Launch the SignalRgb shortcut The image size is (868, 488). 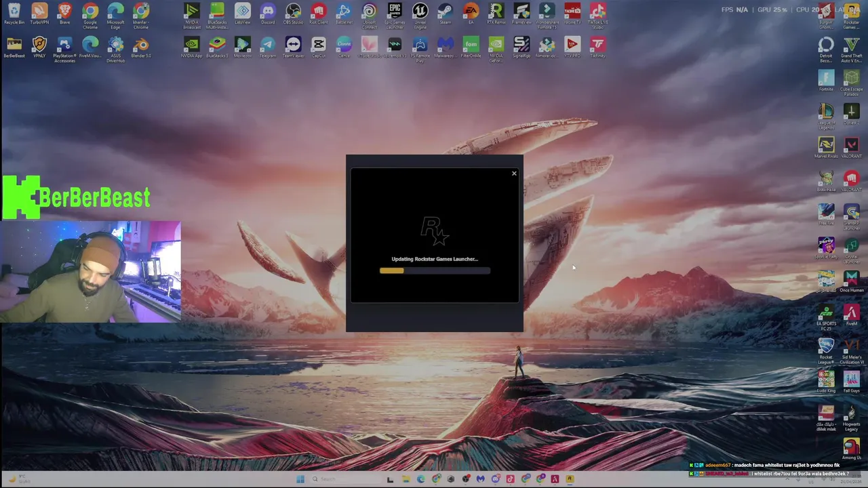521,47
